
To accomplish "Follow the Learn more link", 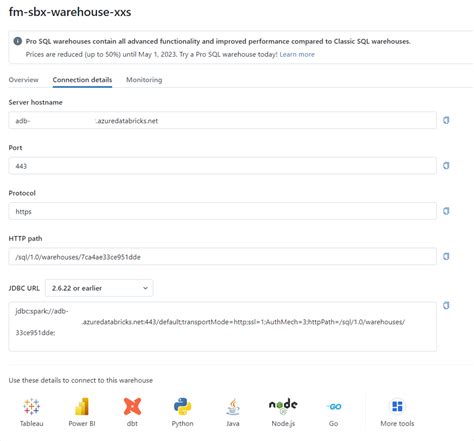I will tap(297, 54).
